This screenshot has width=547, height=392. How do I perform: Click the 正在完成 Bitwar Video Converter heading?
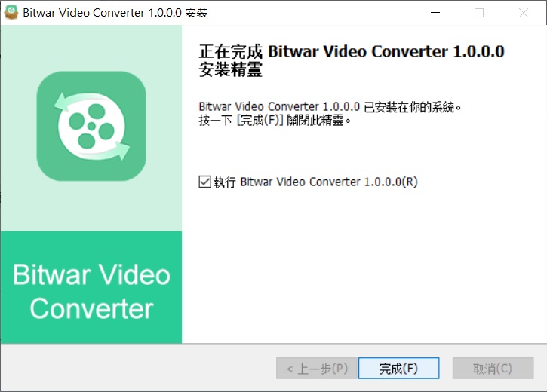click(x=352, y=51)
